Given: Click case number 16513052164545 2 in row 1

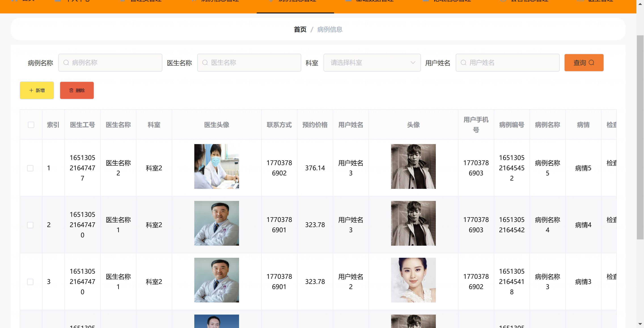Looking at the screenshot, I should tap(512, 168).
